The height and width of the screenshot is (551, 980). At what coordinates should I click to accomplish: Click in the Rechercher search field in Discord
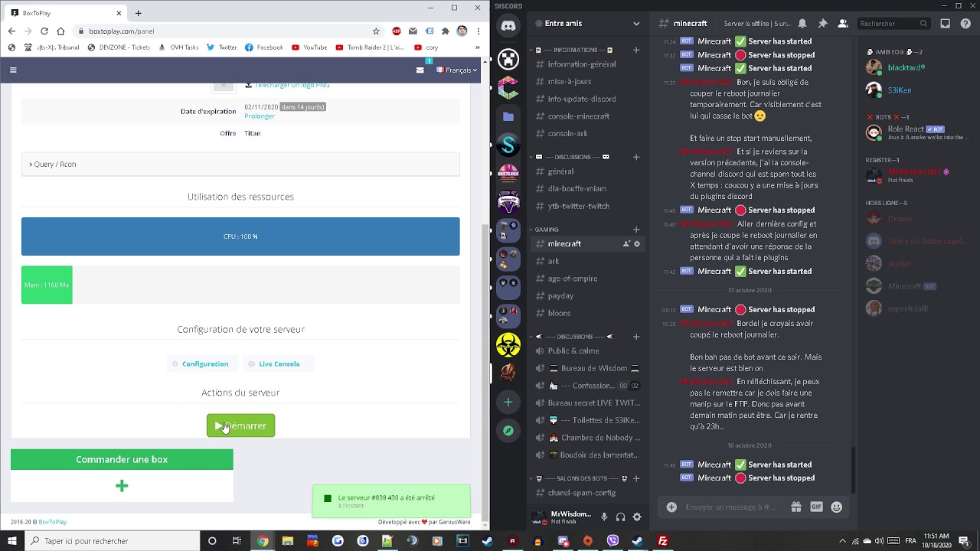(893, 24)
